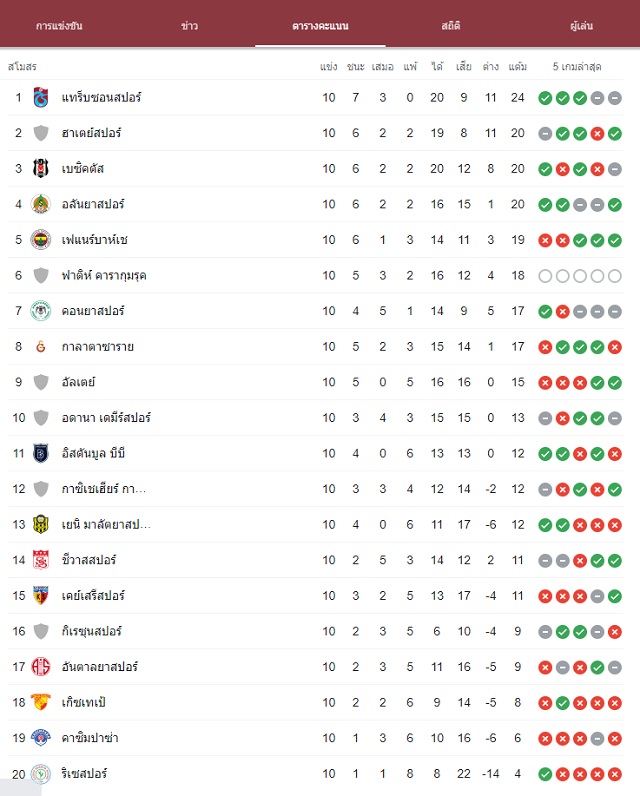The height and width of the screenshot is (796, 640).
Task: Click the Kasımpaşa crest in row 19
Action: coord(41,738)
